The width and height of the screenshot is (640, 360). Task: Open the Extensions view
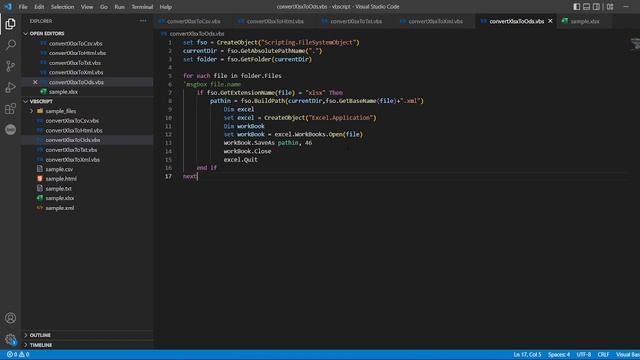[x=11, y=109]
